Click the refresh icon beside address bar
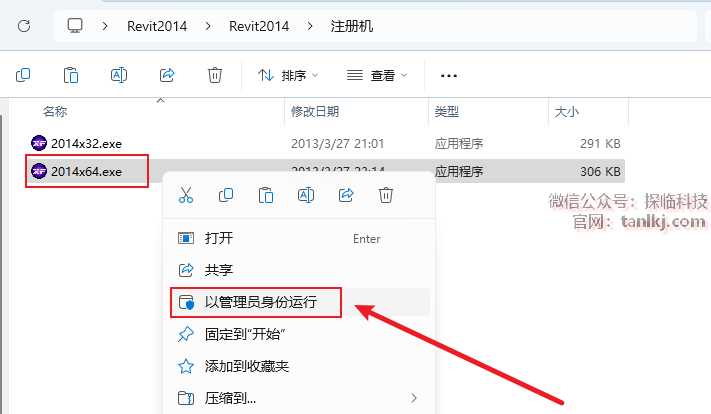711x414 pixels. click(24, 26)
